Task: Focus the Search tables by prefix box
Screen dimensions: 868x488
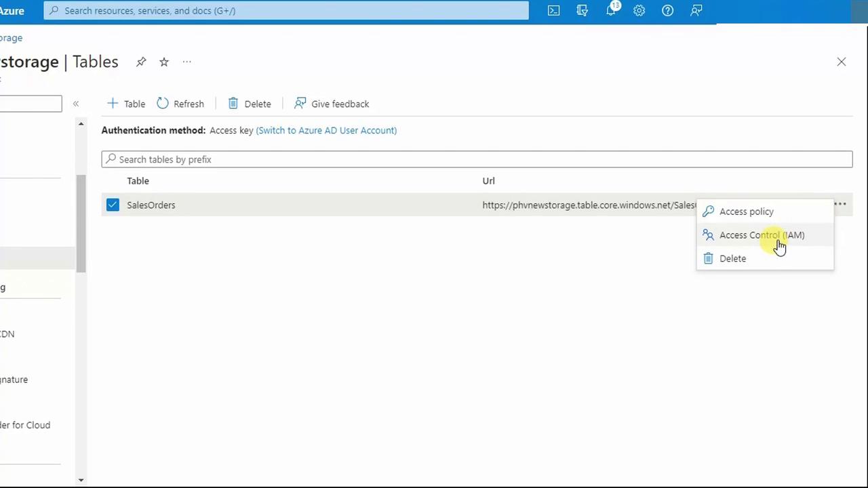Action: 477,159
